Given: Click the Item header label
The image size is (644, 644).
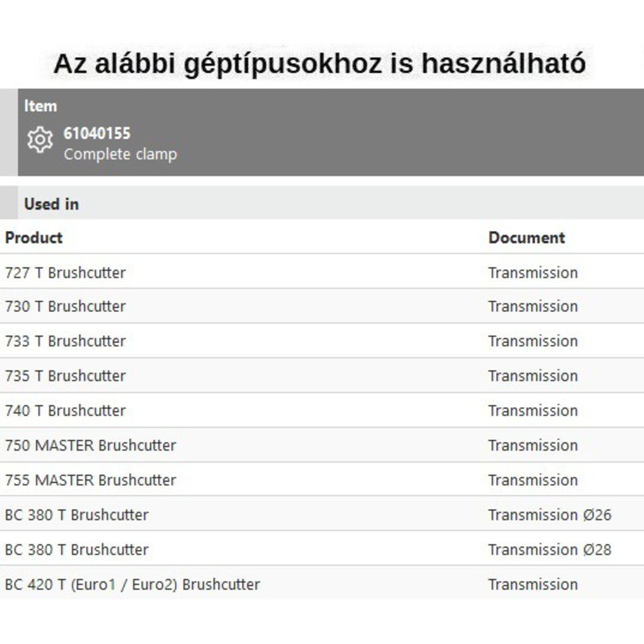Looking at the screenshot, I should click(40, 106).
